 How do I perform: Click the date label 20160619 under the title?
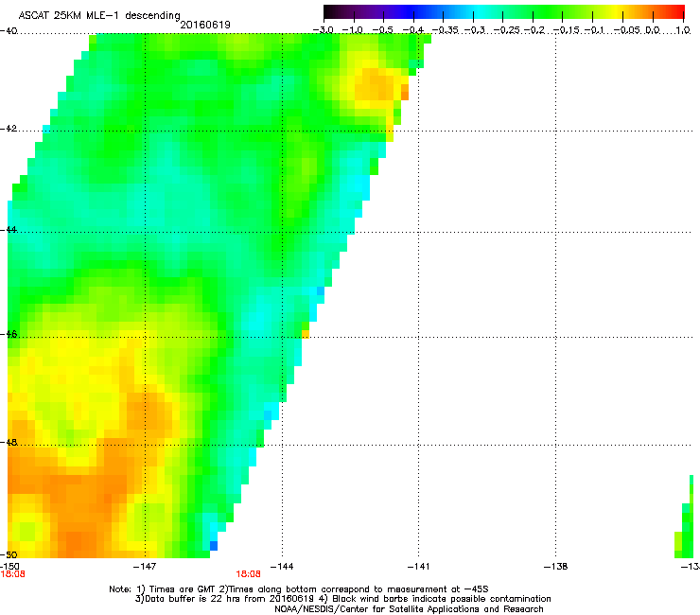tap(205, 25)
